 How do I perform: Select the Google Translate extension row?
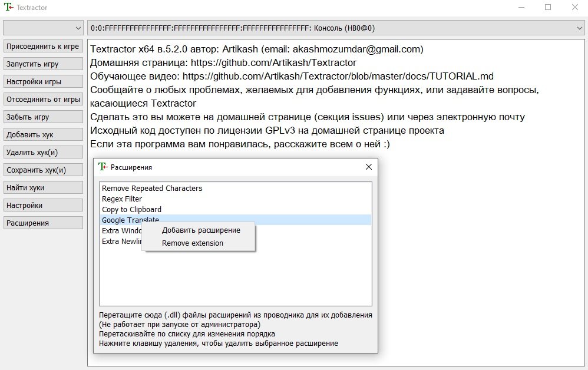click(x=236, y=220)
